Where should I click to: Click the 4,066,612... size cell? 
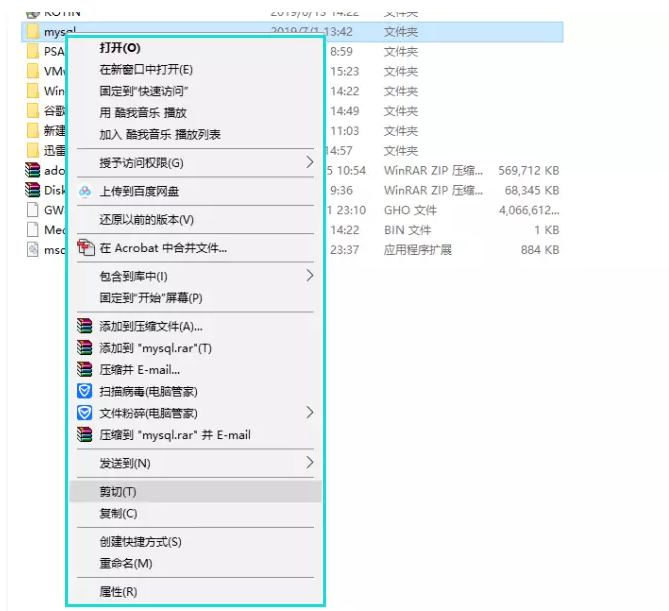529,210
